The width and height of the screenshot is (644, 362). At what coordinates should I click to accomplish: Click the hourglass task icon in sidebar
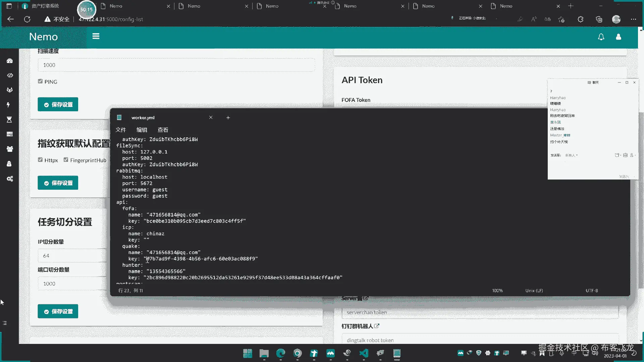coord(9,120)
